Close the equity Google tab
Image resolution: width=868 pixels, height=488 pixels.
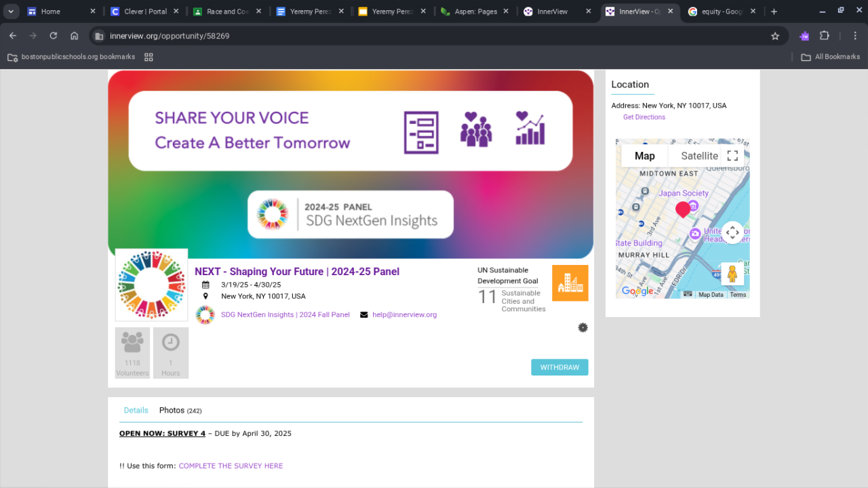point(753,12)
